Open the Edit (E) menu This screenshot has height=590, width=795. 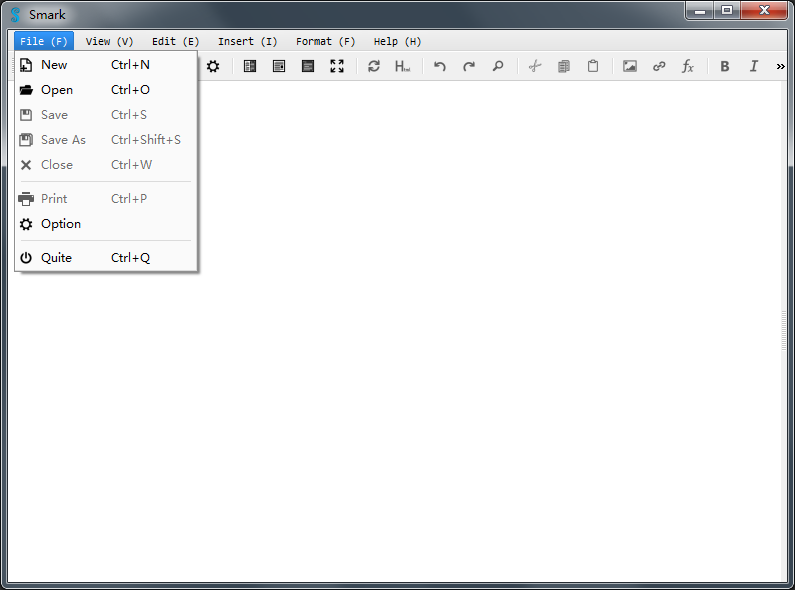point(175,41)
